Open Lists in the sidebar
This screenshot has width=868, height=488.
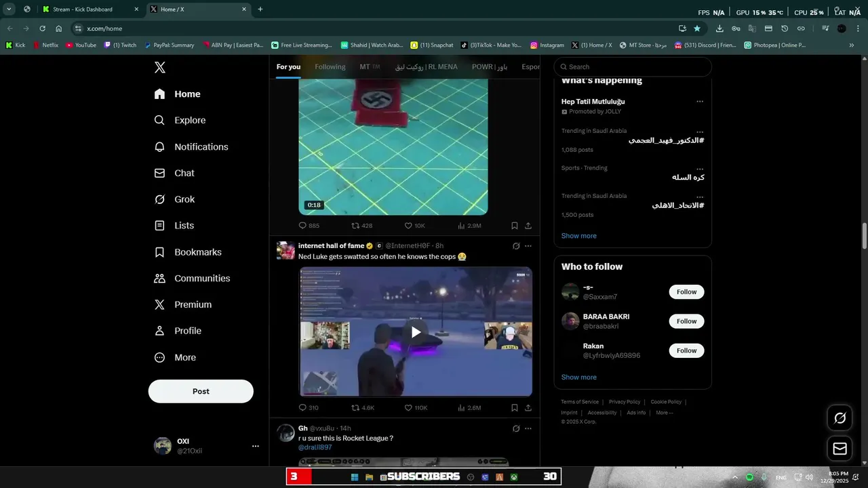coord(174,226)
